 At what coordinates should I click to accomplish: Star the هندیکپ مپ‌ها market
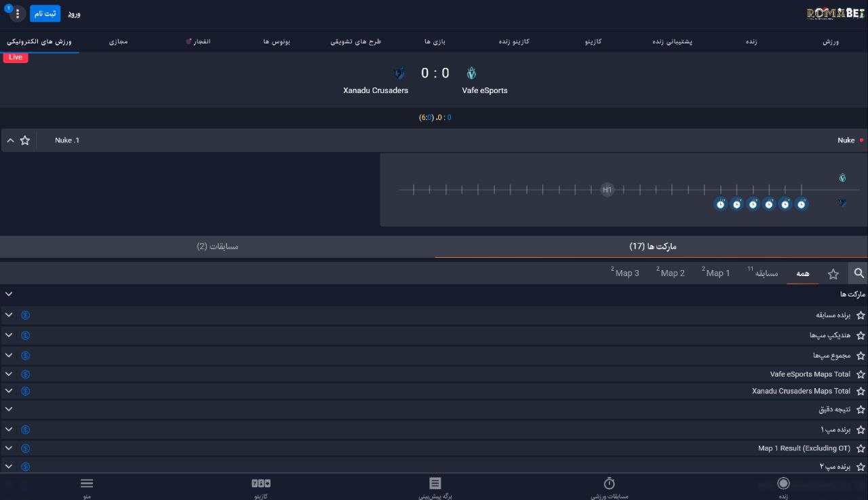pos(861,336)
